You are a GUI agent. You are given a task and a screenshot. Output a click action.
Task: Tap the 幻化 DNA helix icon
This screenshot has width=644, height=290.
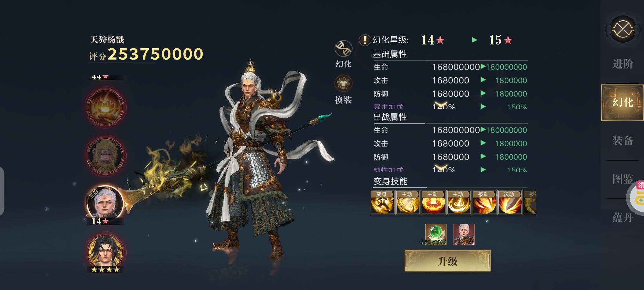point(343,48)
